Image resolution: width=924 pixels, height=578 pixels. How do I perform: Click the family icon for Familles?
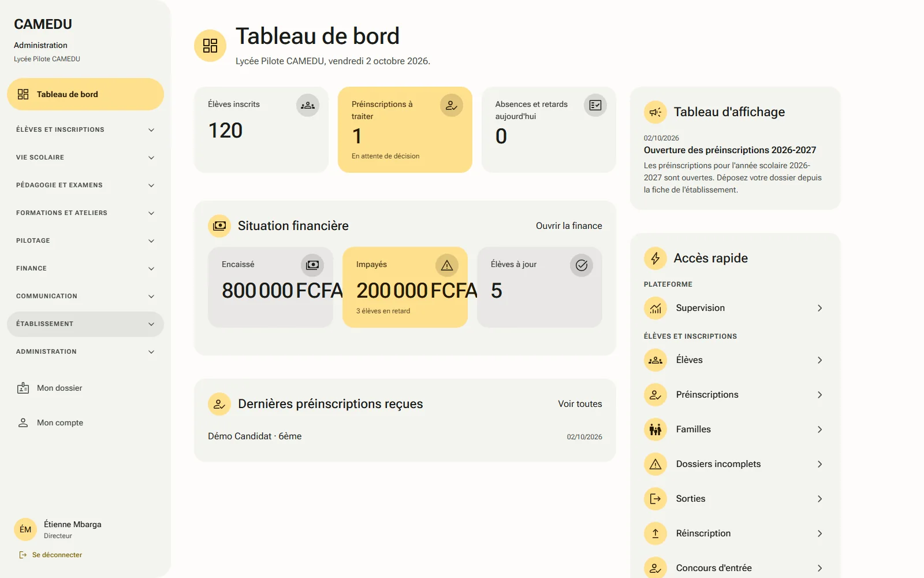pos(655,429)
